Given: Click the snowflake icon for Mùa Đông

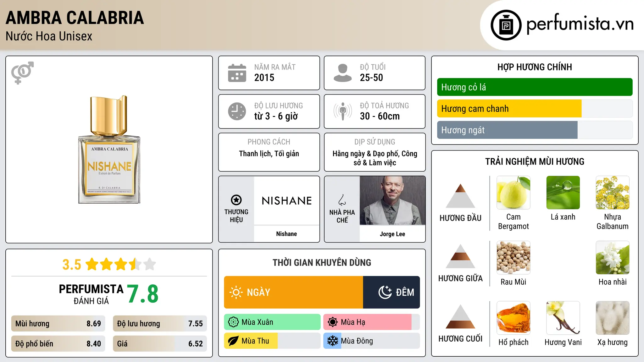Looking at the screenshot, I should tap(333, 341).
